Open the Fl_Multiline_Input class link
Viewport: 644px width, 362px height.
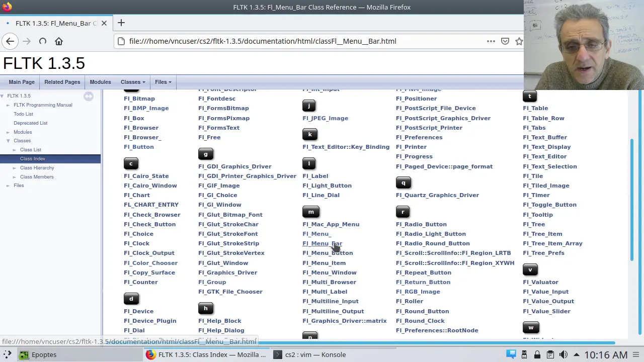point(331,301)
